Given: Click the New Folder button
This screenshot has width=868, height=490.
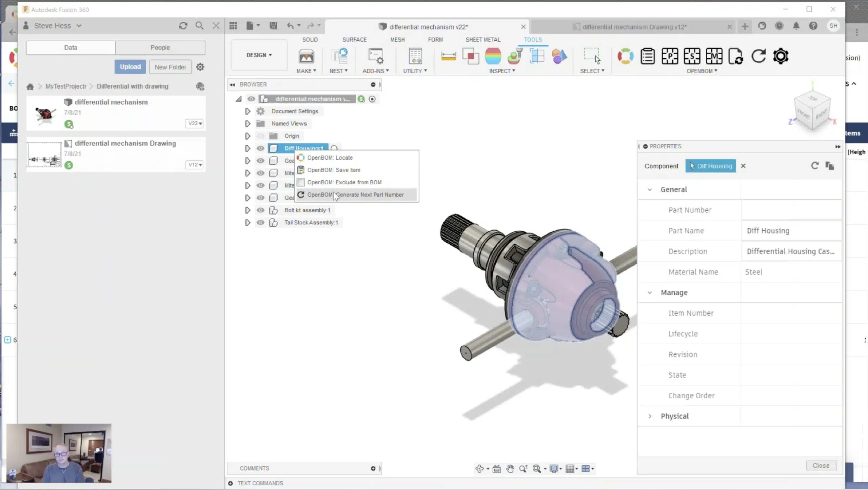Looking at the screenshot, I should pos(170,67).
